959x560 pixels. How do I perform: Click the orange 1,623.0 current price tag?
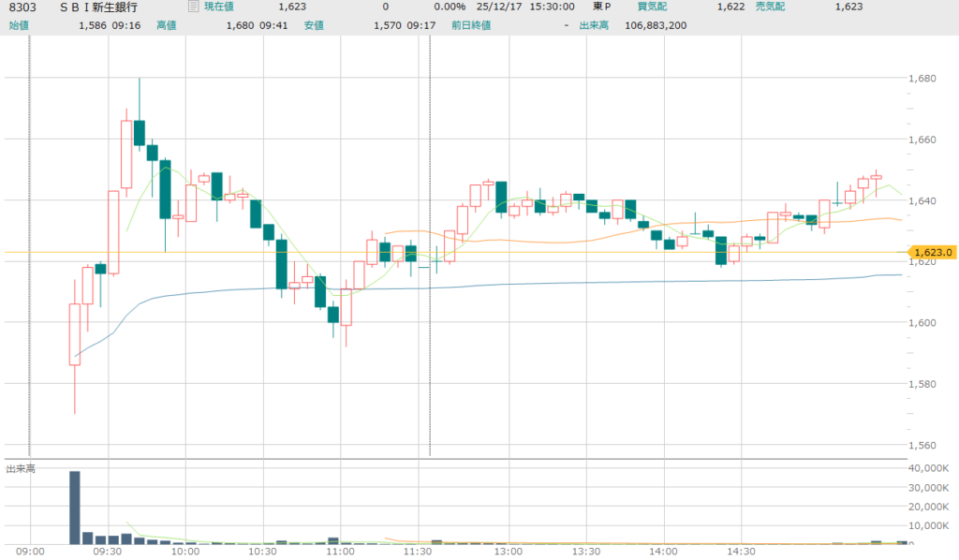933,252
